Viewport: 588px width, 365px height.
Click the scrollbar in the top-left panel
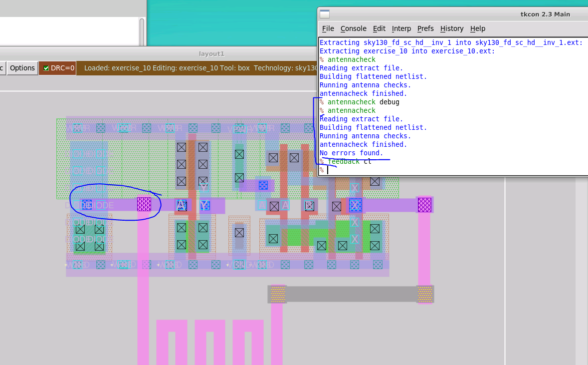click(142, 32)
